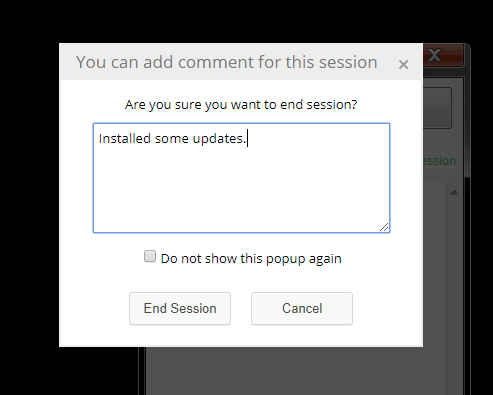Click the scroll-up arrow in the dimmed panel

pos(454,193)
